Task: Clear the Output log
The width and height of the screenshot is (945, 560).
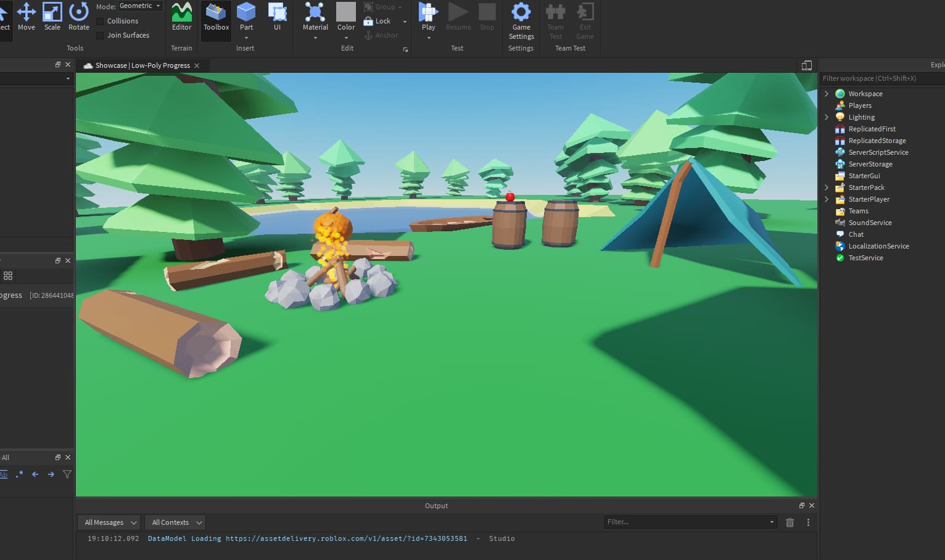Action: pyautogui.click(x=790, y=522)
